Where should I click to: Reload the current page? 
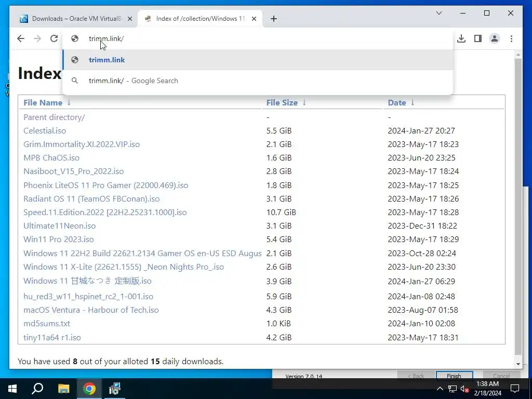[54, 38]
